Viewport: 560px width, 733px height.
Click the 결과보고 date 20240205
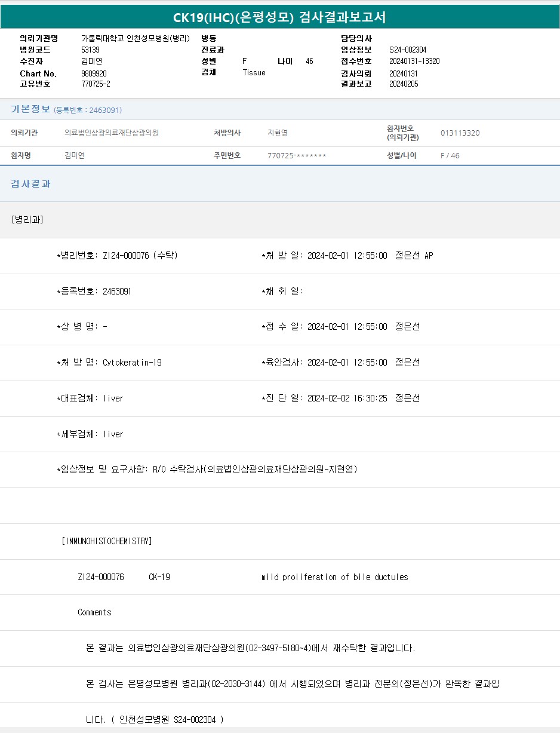pyautogui.click(x=404, y=84)
